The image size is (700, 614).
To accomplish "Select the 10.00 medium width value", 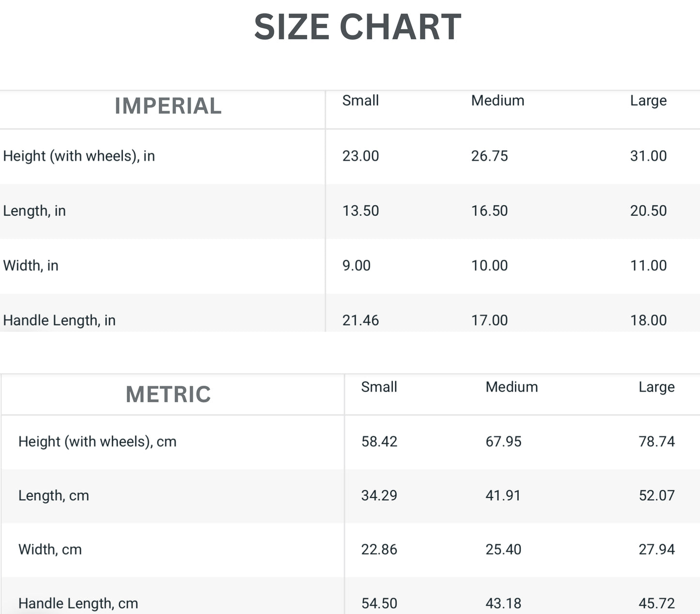I will click(x=489, y=266).
